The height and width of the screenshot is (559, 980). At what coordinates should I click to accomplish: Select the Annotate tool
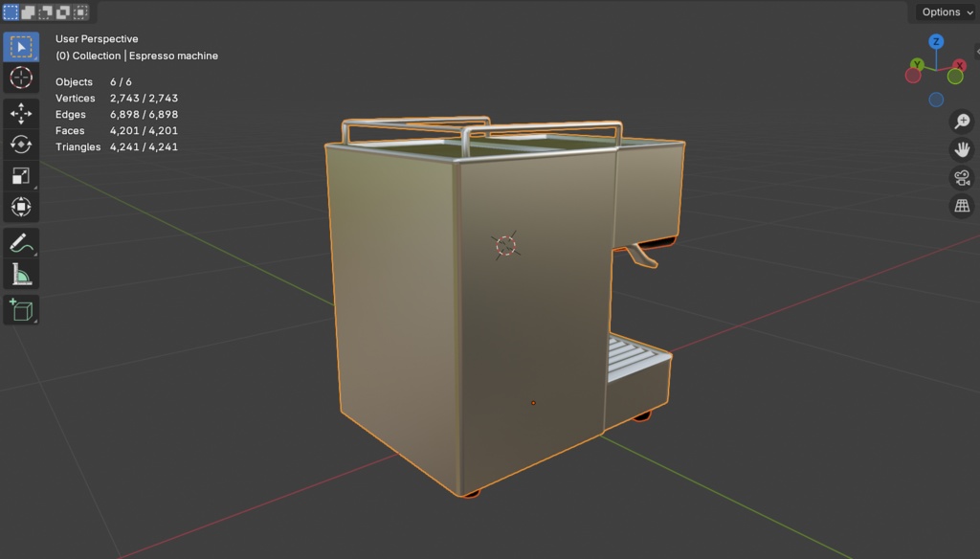(21, 244)
